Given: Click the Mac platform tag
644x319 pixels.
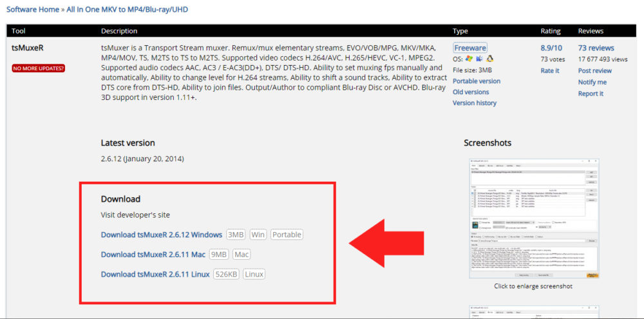Looking at the screenshot, I should click(241, 255).
